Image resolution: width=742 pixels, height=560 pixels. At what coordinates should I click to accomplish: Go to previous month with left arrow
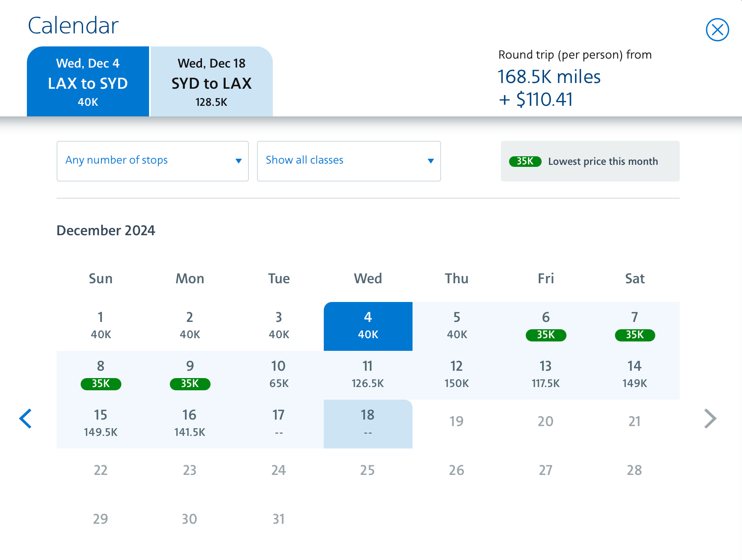coord(26,418)
